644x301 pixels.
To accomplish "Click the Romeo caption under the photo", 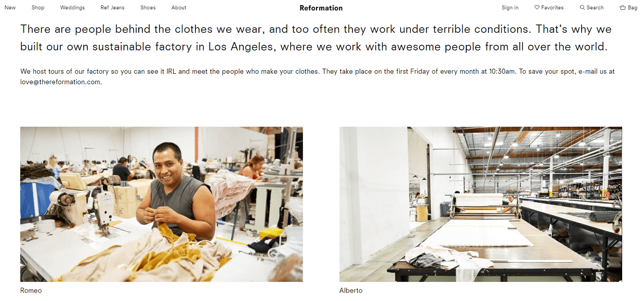I will tap(31, 291).
